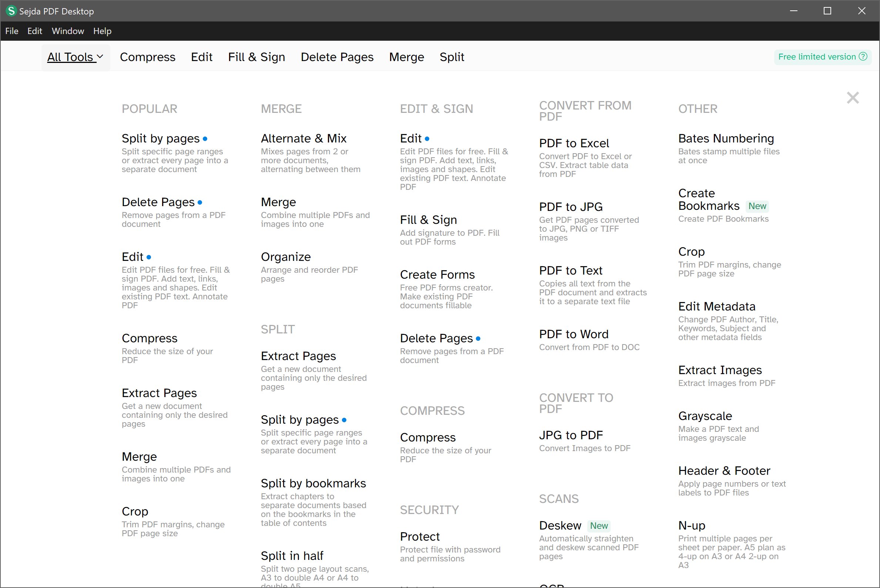This screenshot has height=588, width=880.
Task: Open the Bates Numbering tool
Action: 726,138
